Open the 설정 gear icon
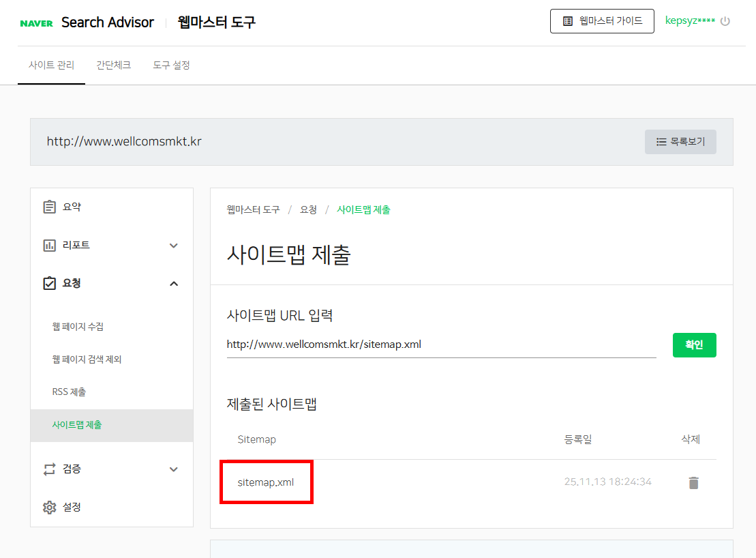756x558 pixels. click(x=50, y=507)
